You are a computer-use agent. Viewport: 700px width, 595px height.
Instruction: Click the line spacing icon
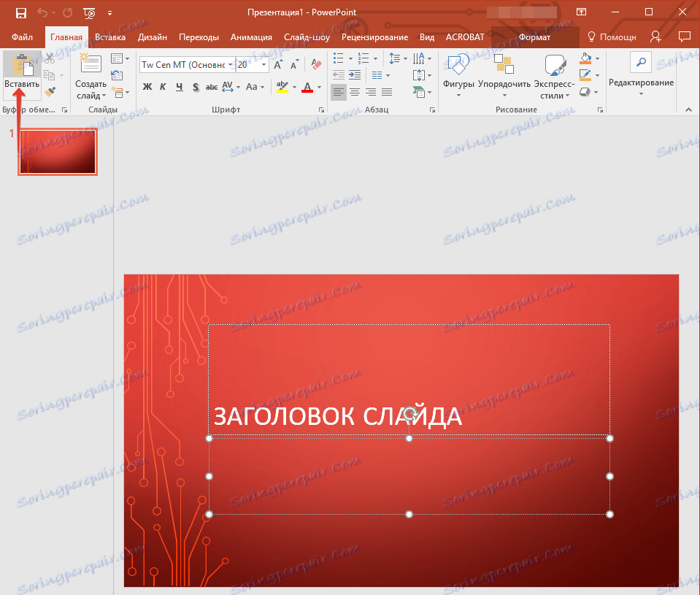395,58
